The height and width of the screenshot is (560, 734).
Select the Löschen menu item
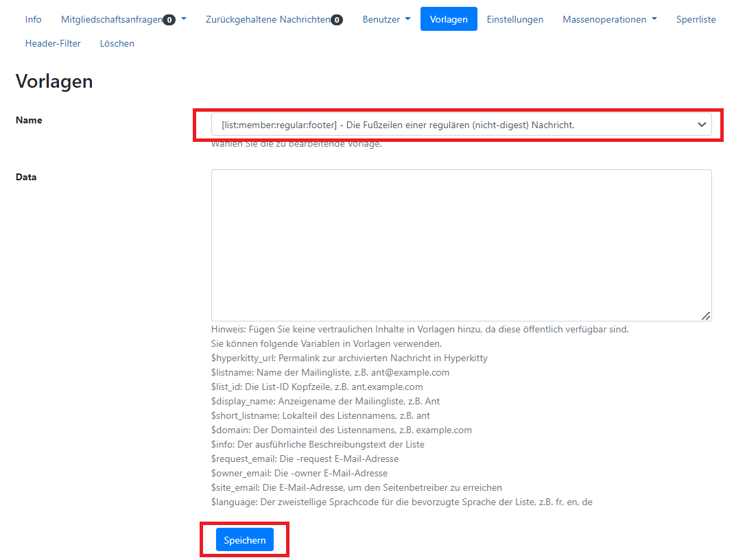pos(117,43)
